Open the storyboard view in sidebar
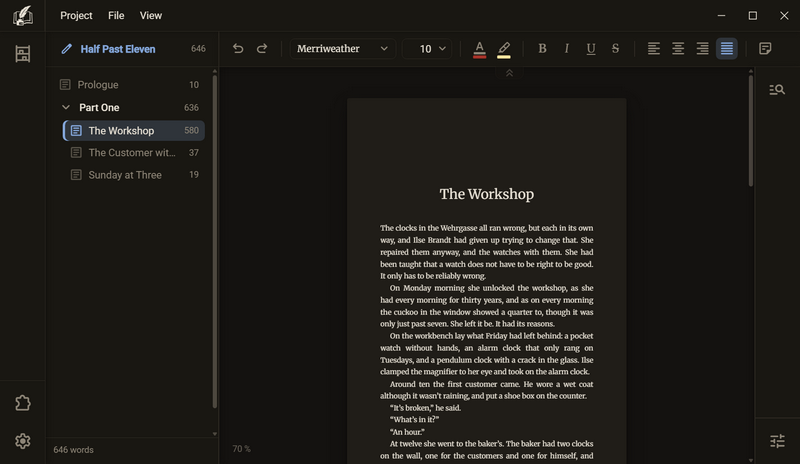Viewport: 800px width, 464px height. 22,54
